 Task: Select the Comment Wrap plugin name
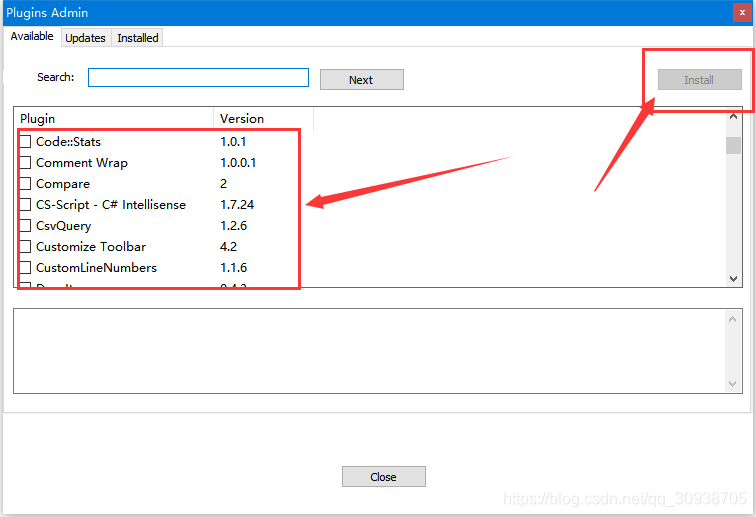click(82, 163)
